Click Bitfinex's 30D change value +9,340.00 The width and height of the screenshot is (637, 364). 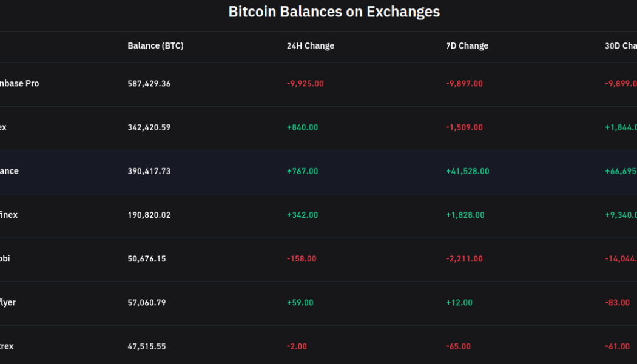coord(621,214)
